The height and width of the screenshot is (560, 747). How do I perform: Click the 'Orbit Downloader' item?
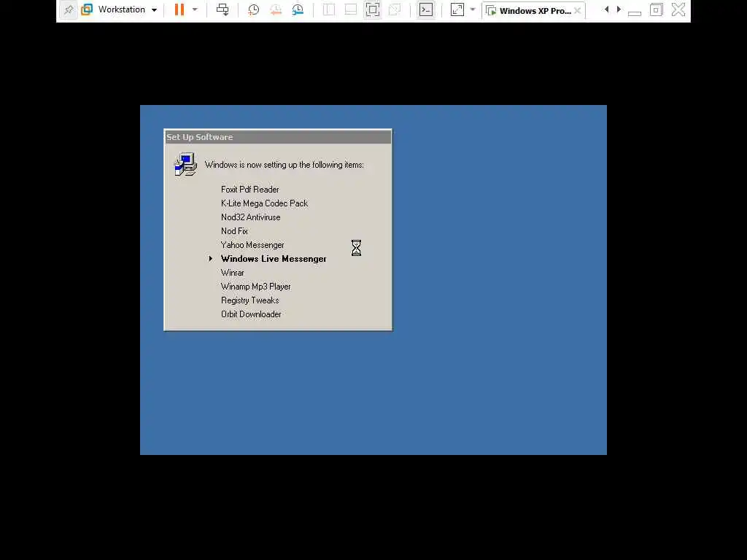click(x=251, y=314)
